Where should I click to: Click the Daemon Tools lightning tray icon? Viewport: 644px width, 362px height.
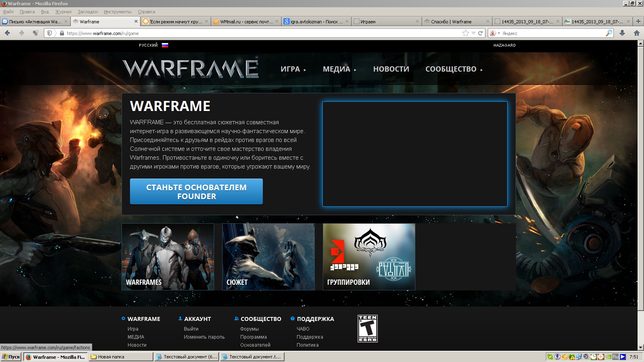click(x=557, y=356)
